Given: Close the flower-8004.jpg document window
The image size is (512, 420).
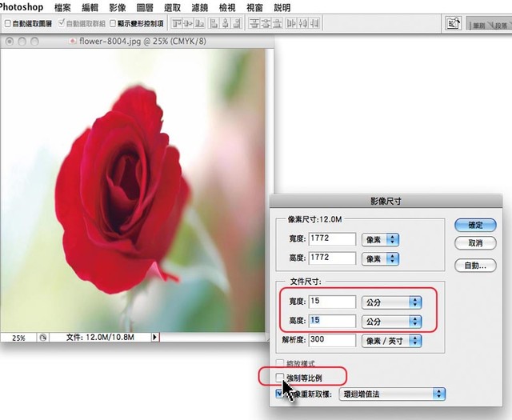Looking at the screenshot, I should tap(10, 42).
